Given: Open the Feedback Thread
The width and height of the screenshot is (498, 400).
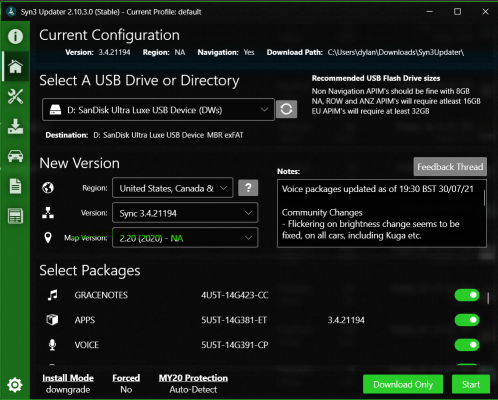Looking at the screenshot, I should [450, 167].
